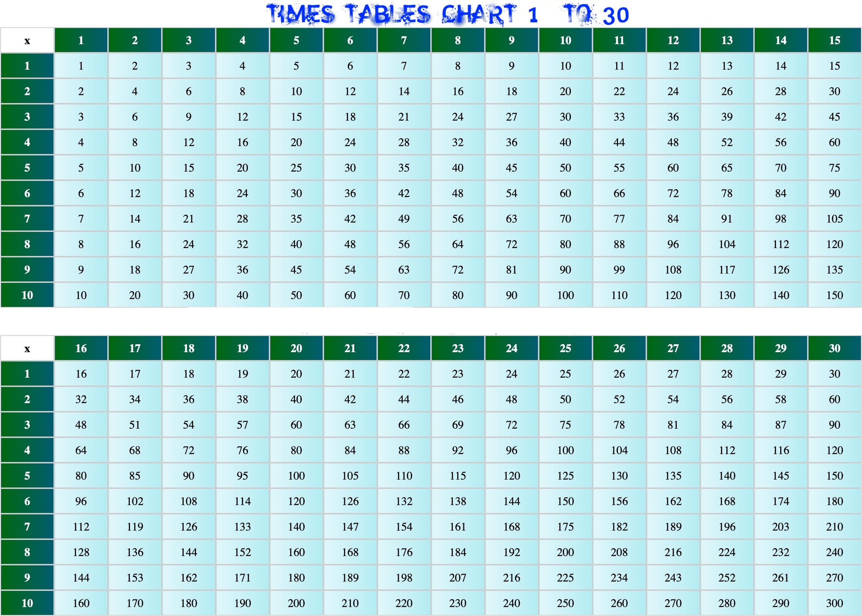Click the x corner cell of bottom table
862x616 pixels.
[27, 349]
